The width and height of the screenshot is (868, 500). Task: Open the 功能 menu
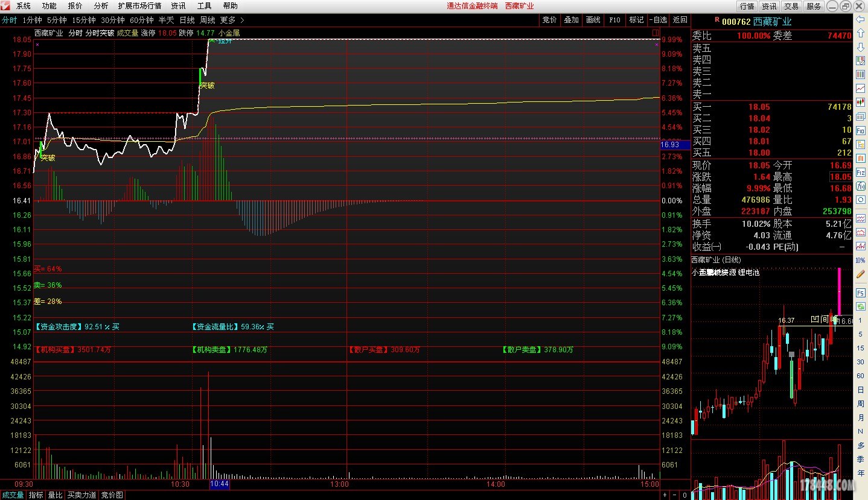pyautogui.click(x=49, y=6)
